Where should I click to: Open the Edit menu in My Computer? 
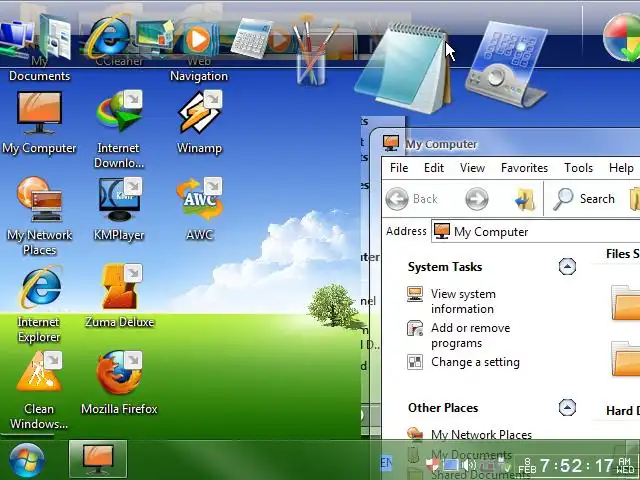click(433, 168)
